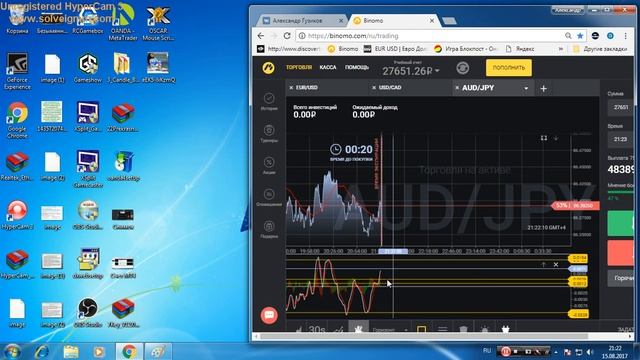Viewport: 640px width, 360px height.
Task: Close the lower indicator panel
Action: click(x=556, y=264)
